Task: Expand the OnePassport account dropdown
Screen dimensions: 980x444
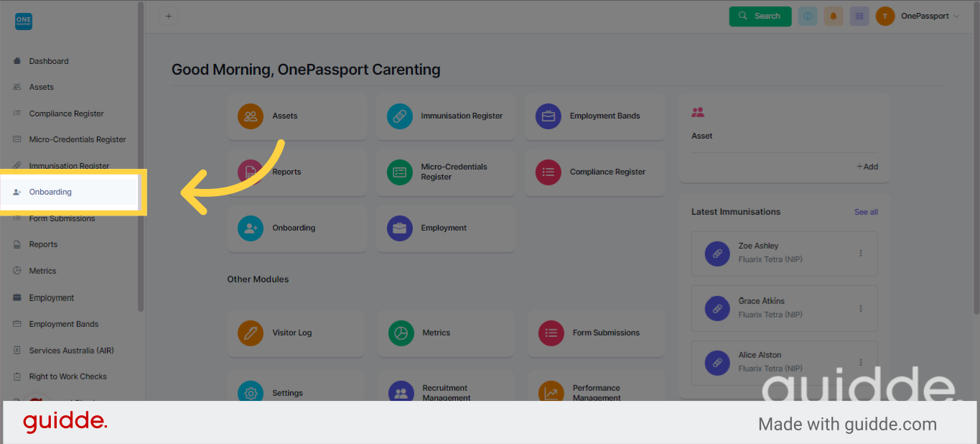Action: tap(930, 16)
